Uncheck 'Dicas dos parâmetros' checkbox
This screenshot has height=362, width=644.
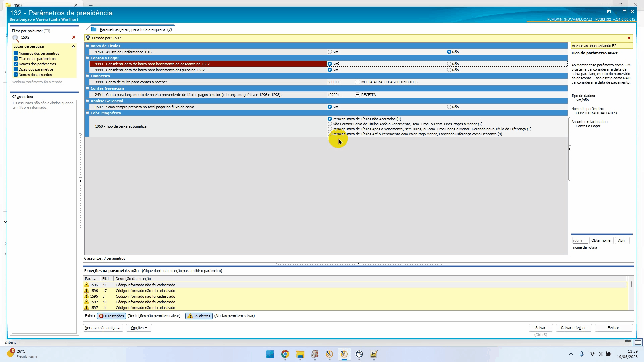click(x=16, y=69)
